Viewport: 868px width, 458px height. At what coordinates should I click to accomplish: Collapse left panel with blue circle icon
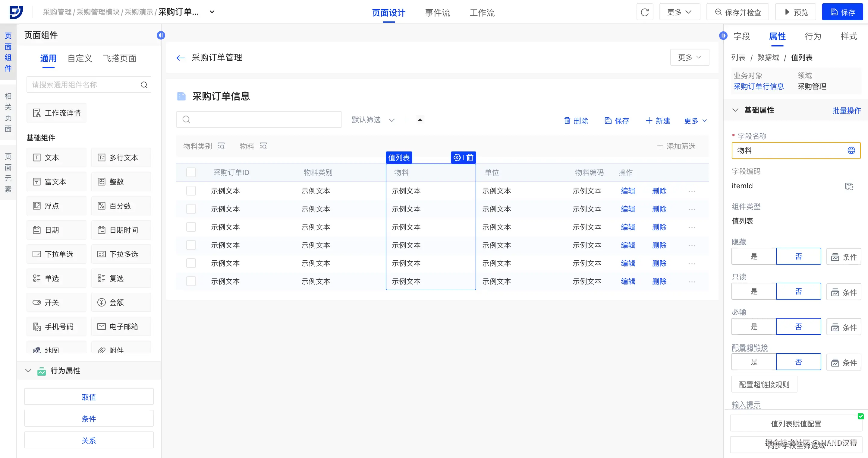tap(161, 35)
